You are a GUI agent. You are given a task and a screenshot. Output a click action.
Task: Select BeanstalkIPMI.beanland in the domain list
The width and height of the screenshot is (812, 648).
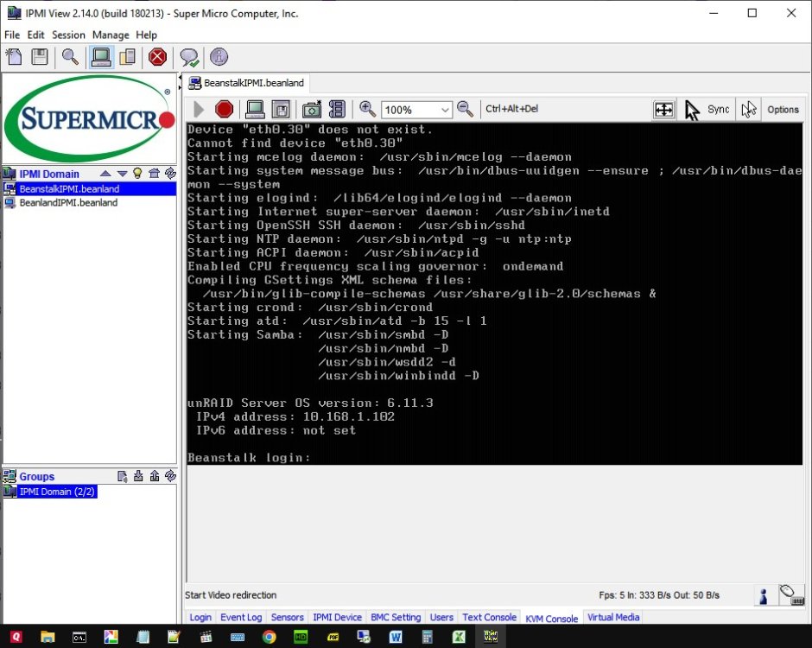tap(89, 188)
